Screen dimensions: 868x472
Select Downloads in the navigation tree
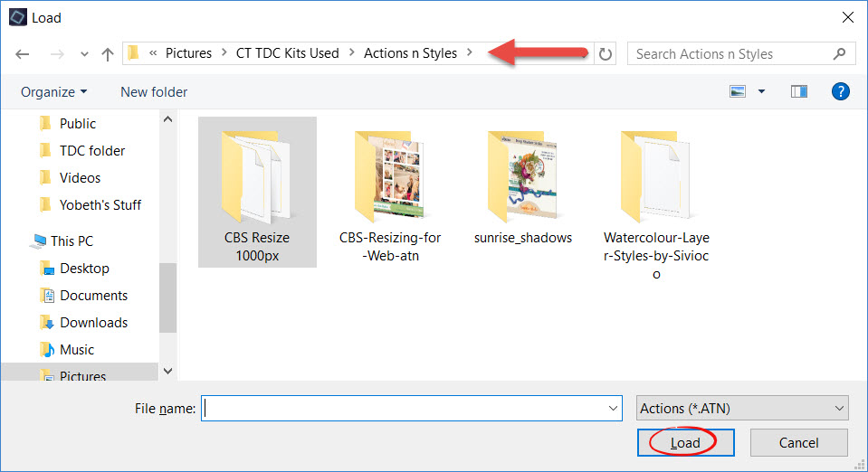(93, 323)
